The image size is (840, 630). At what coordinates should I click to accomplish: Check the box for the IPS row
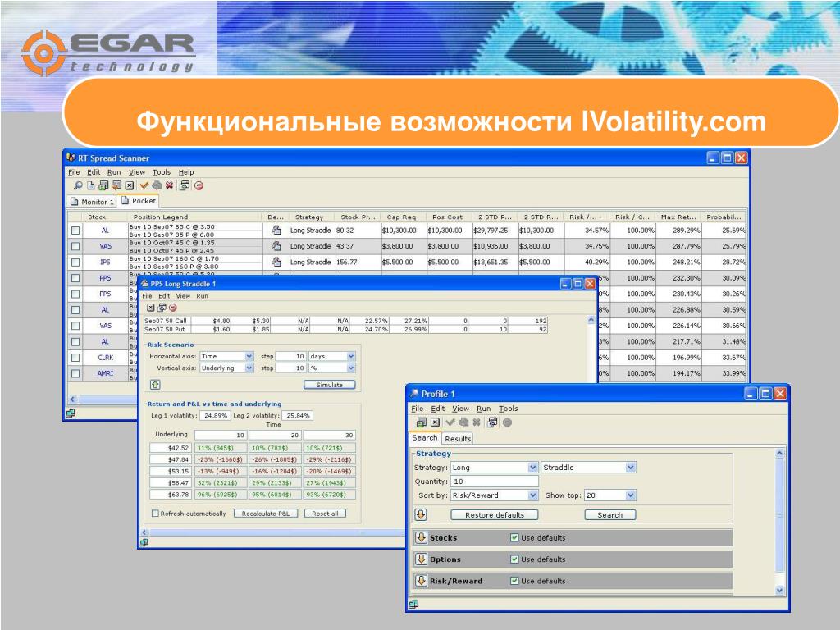click(75, 262)
